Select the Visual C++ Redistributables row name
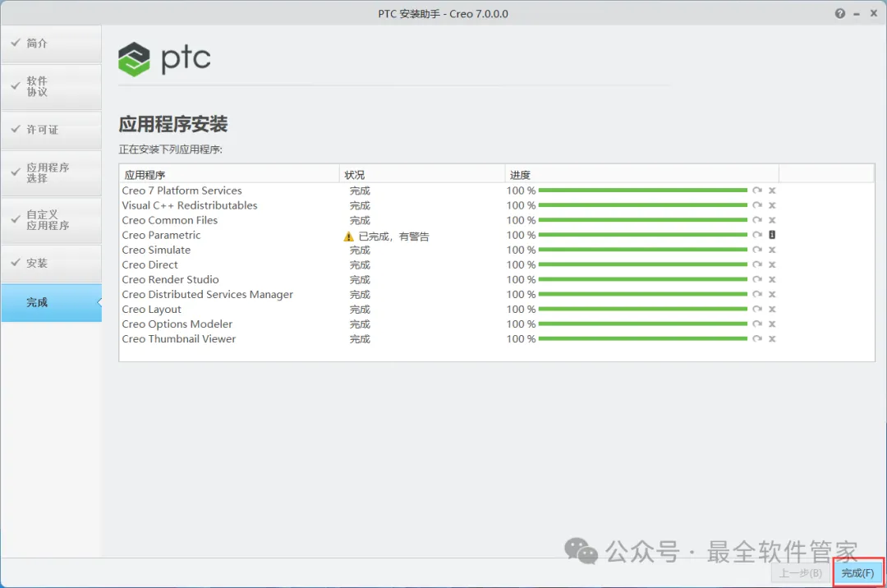 [x=190, y=205]
